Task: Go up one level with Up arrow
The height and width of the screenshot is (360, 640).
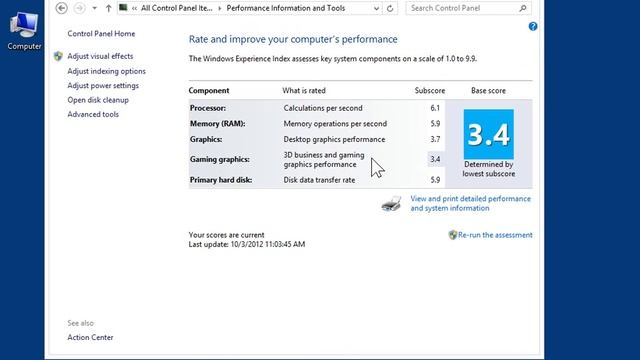Action: click(108, 8)
